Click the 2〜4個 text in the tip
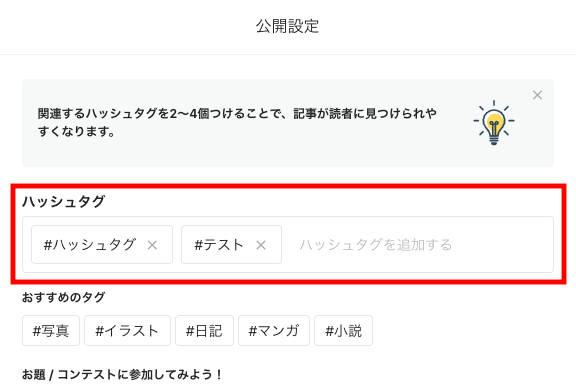Image resolution: width=576 pixels, height=389 pixels. click(x=189, y=114)
